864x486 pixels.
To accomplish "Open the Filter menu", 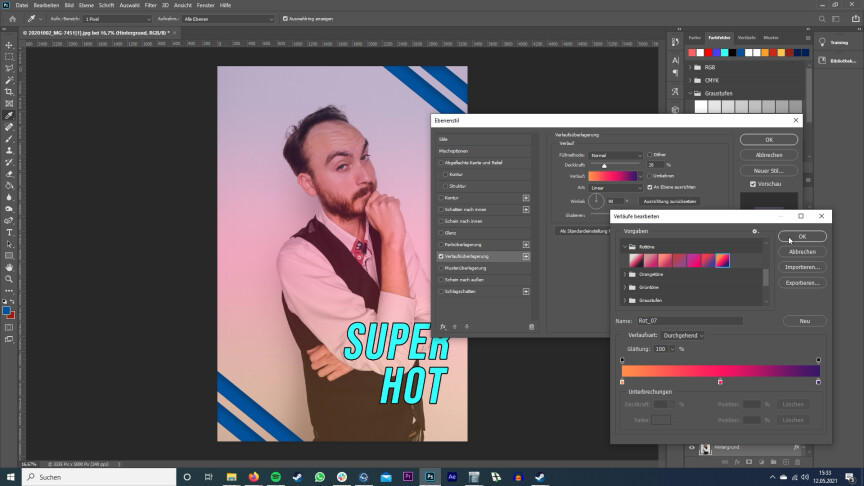I will tap(150, 5).
